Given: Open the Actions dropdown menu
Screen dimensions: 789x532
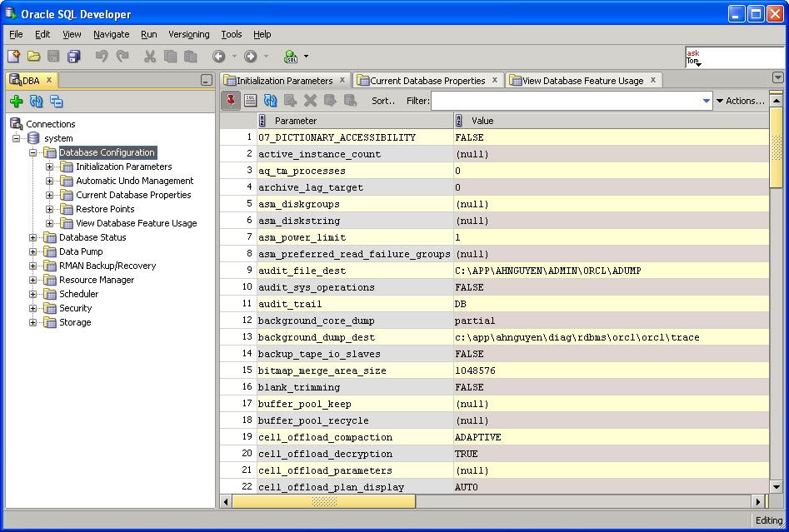Looking at the screenshot, I should click(740, 101).
